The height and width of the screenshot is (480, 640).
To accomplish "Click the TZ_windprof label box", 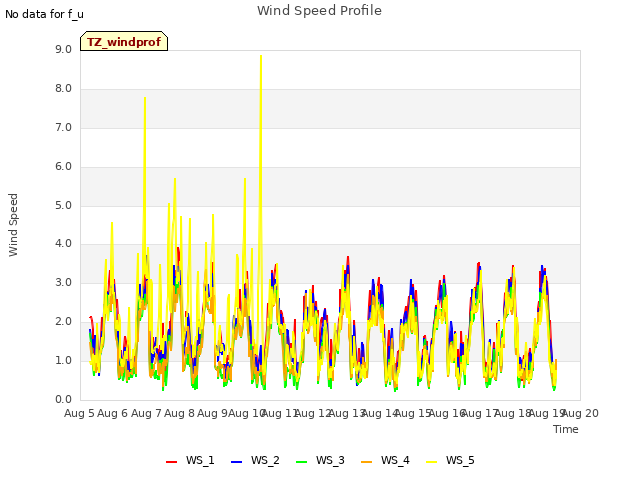I will coord(124,41).
